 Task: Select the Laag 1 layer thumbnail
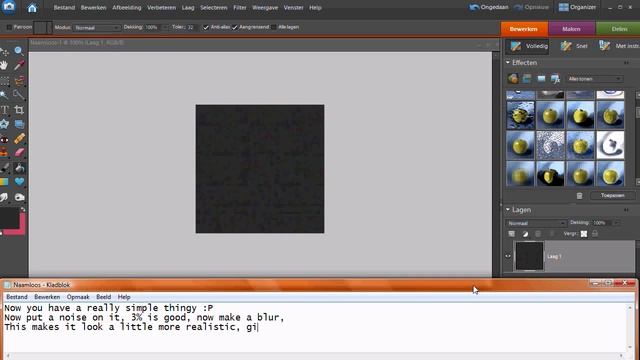529,256
